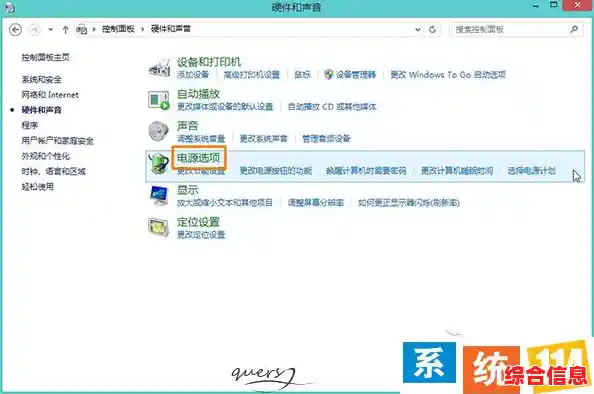Screen dimensions: 594x394
Task: Open the 定位设置 heading
Action: 198,222
